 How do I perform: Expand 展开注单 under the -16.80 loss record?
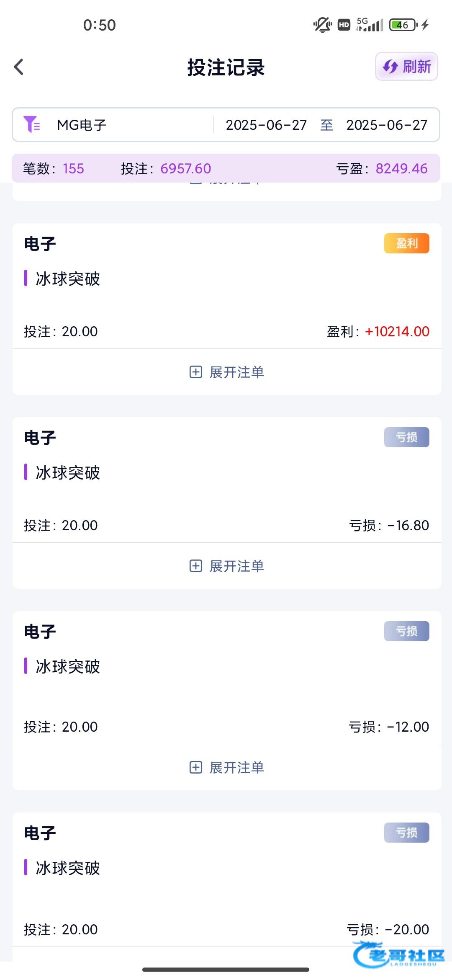(236, 566)
